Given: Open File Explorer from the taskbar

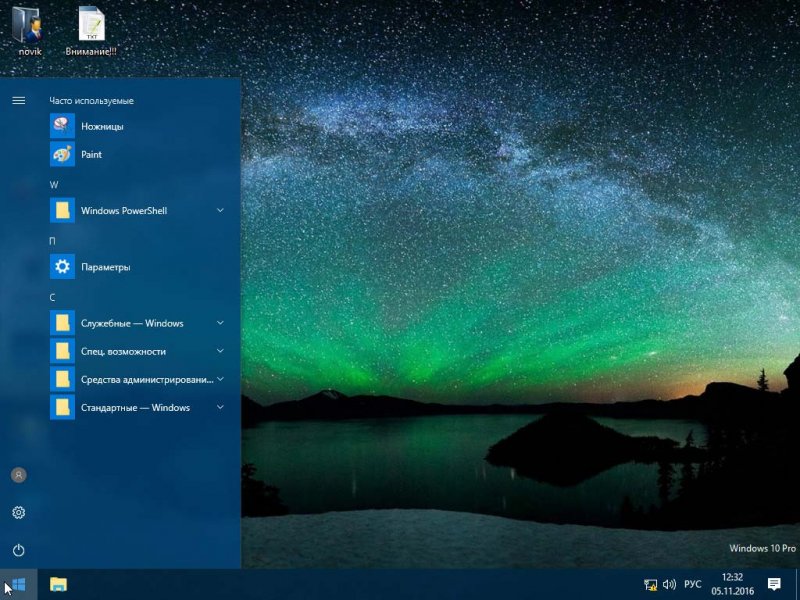Looking at the screenshot, I should (x=59, y=584).
